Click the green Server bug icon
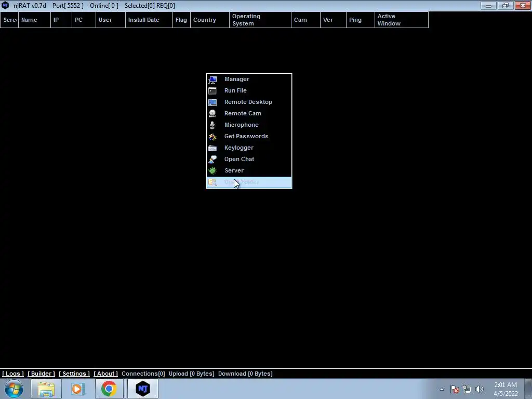532x399 pixels. 212,170
